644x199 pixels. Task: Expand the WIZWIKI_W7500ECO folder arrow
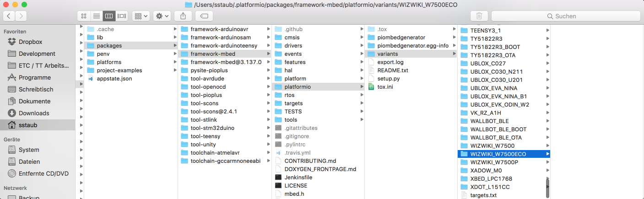[x=547, y=154]
